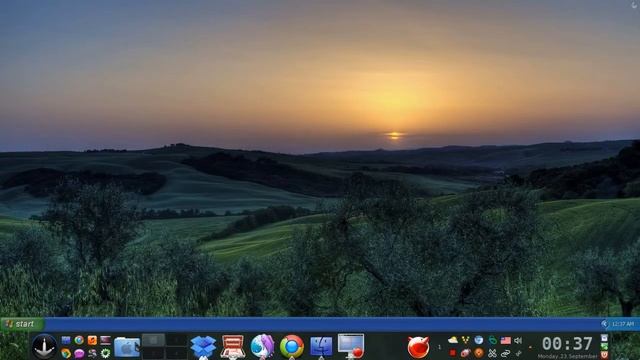
Task: Click the orange circular tray icon
Action: pyautogui.click(x=479, y=353)
